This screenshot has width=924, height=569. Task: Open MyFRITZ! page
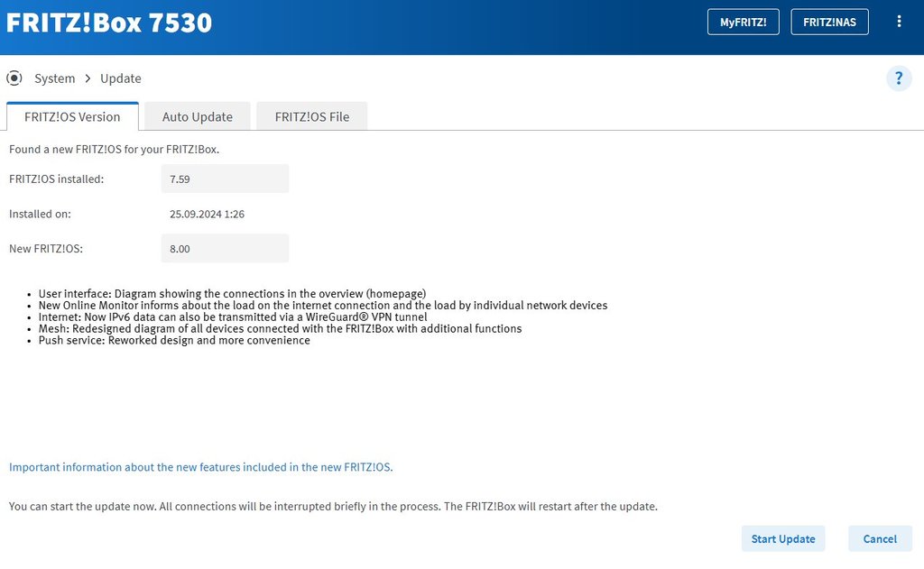tap(744, 22)
